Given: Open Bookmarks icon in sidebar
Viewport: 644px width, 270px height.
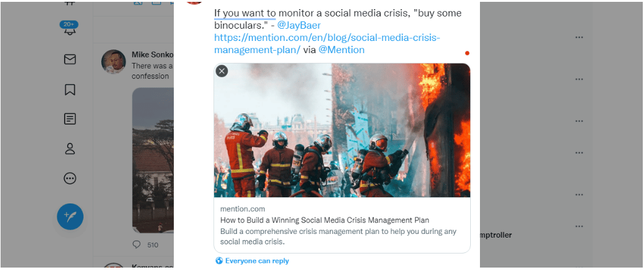Looking at the screenshot, I should 70,90.
